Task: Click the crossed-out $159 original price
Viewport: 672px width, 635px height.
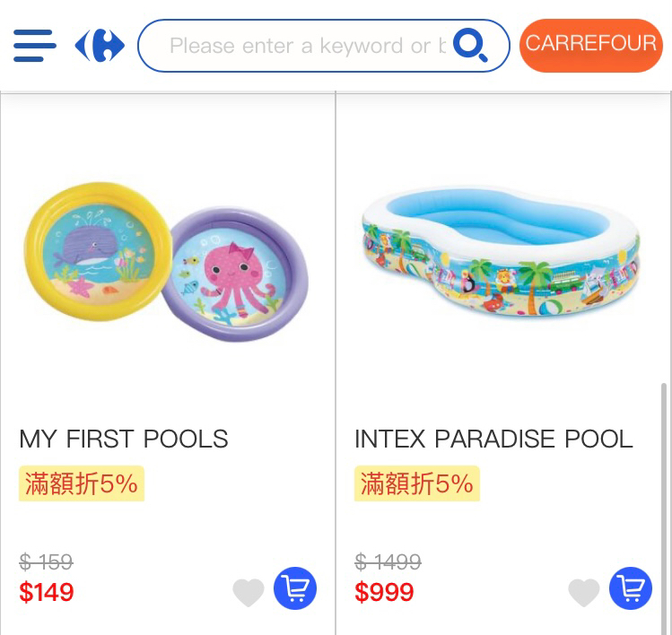Action: 47,561
